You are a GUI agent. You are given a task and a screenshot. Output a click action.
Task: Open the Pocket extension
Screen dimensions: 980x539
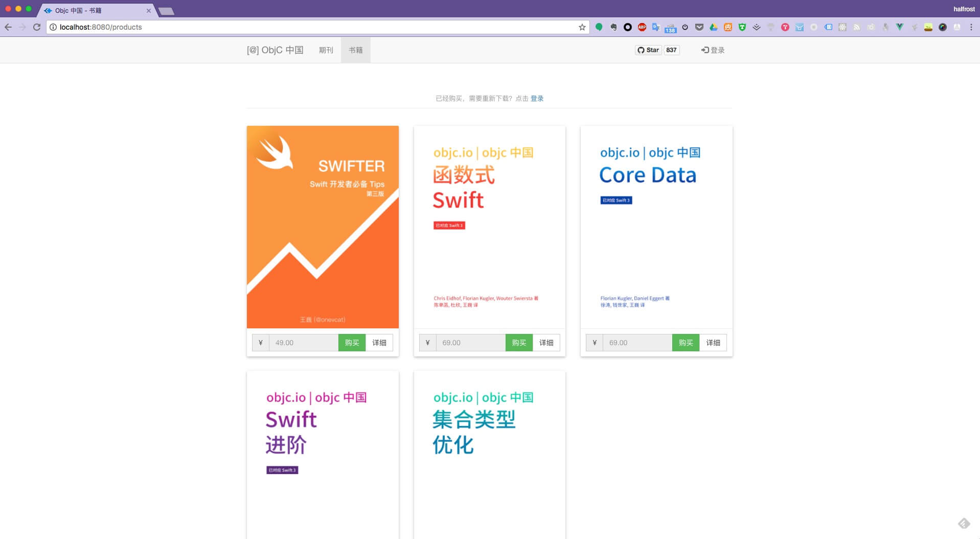click(x=699, y=27)
